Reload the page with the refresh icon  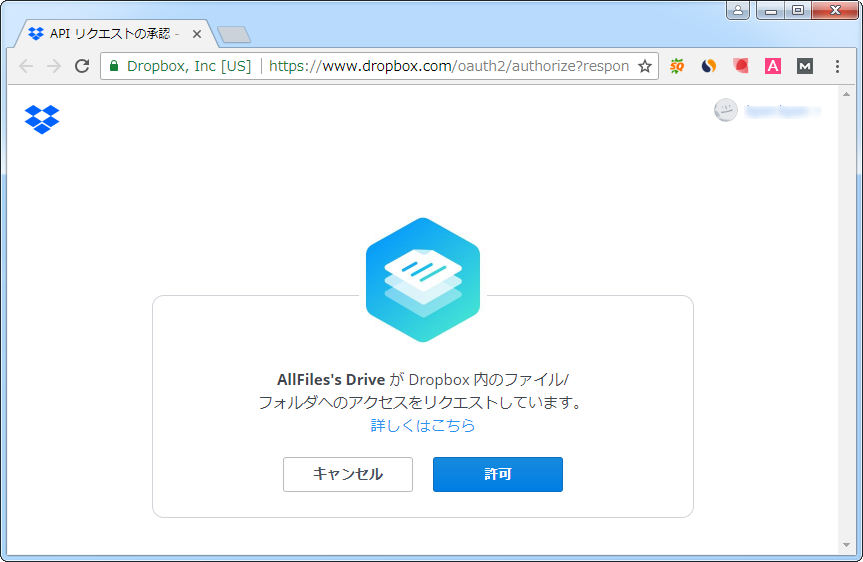point(82,66)
